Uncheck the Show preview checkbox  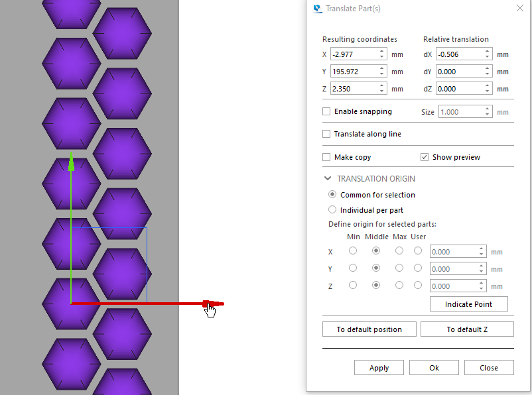(425, 157)
